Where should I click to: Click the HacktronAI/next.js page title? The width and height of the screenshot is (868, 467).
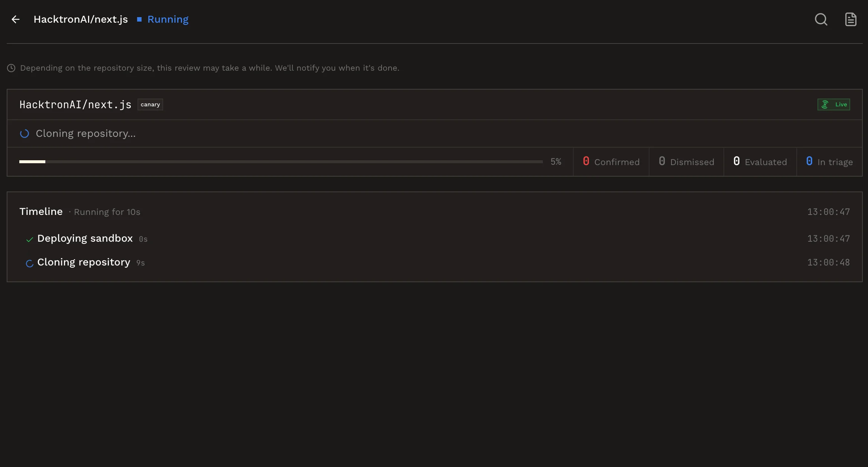tap(81, 19)
